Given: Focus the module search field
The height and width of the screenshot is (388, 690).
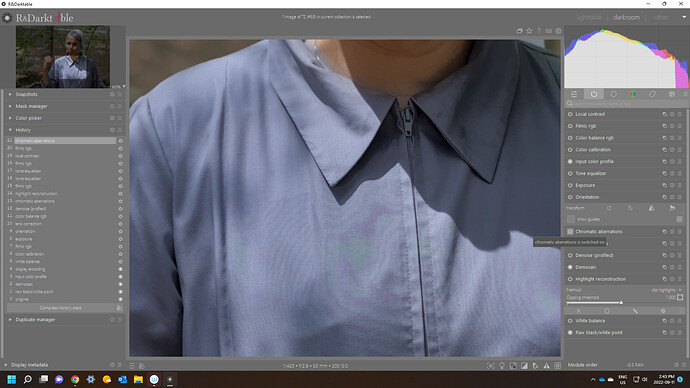Looking at the screenshot, I should click(x=627, y=104).
